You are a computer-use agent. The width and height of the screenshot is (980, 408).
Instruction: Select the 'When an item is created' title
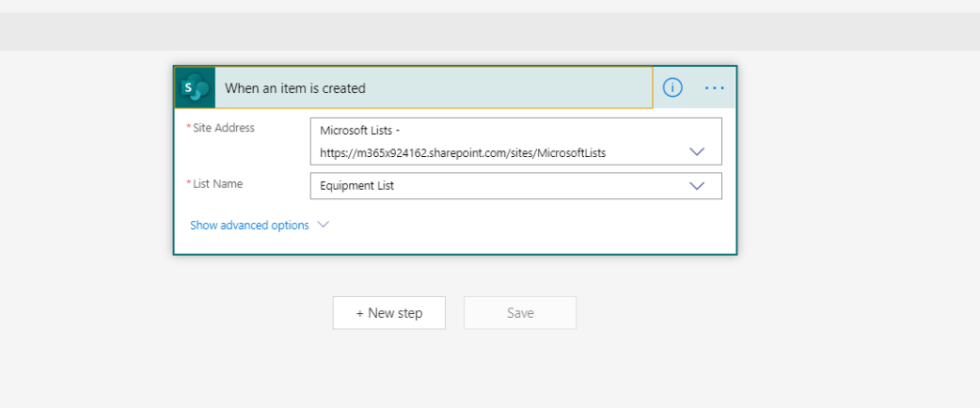click(295, 88)
